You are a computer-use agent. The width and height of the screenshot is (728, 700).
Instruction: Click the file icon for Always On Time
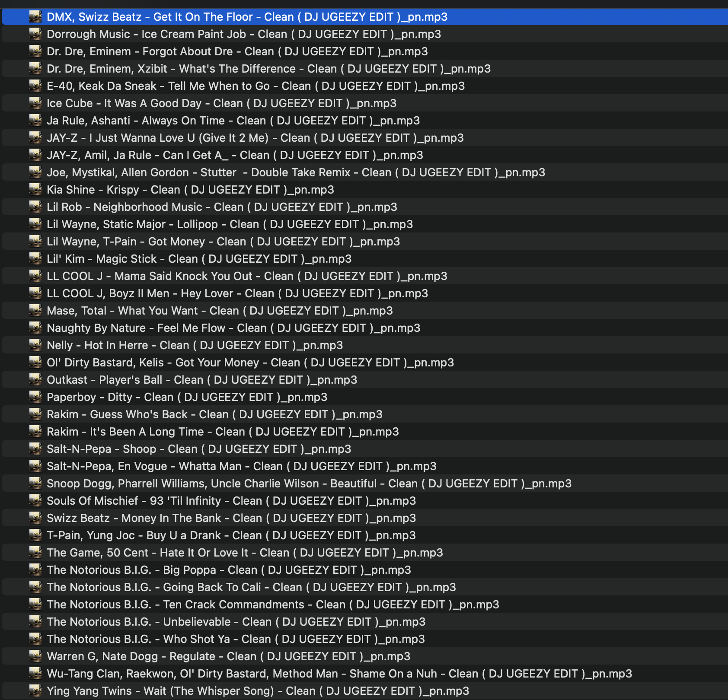[35, 121]
